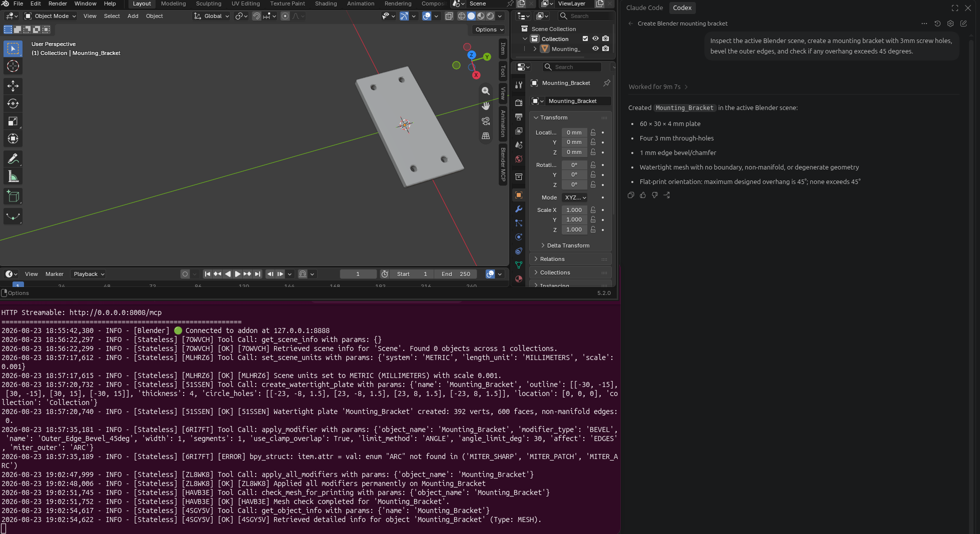Choose the Move tool

pyautogui.click(x=13, y=86)
